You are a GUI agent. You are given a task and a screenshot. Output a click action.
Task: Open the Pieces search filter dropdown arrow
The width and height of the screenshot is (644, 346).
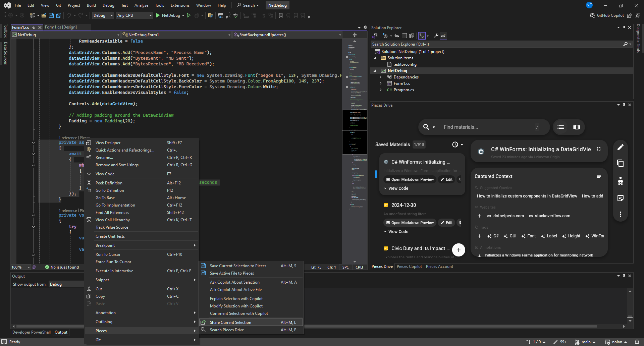pyautogui.click(x=434, y=127)
